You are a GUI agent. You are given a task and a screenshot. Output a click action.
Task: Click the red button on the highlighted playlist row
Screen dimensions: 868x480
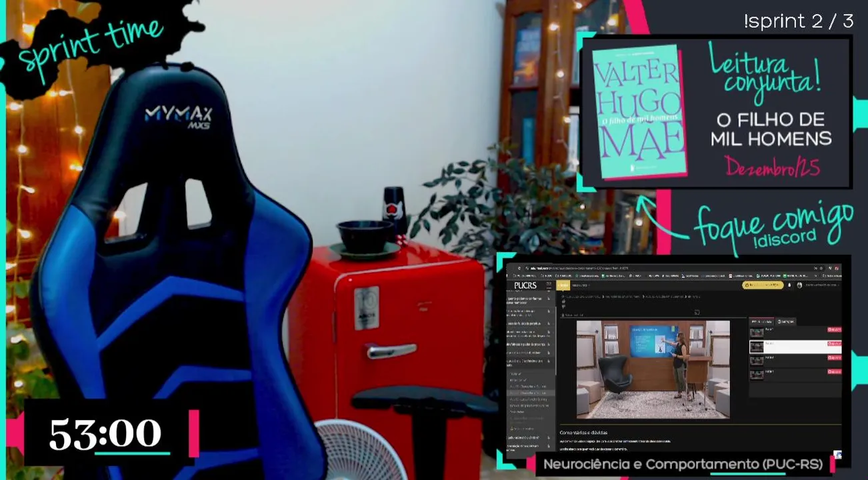click(x=834, y=343)
